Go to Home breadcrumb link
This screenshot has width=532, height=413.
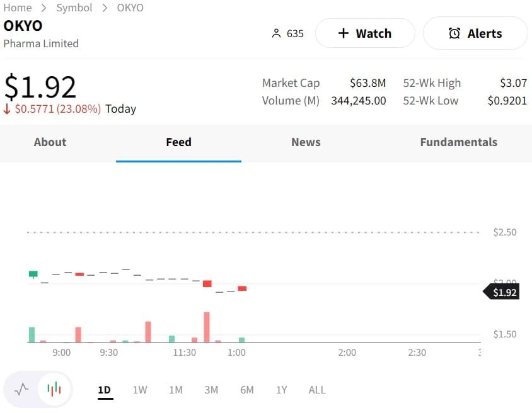(x=18, y=8)
